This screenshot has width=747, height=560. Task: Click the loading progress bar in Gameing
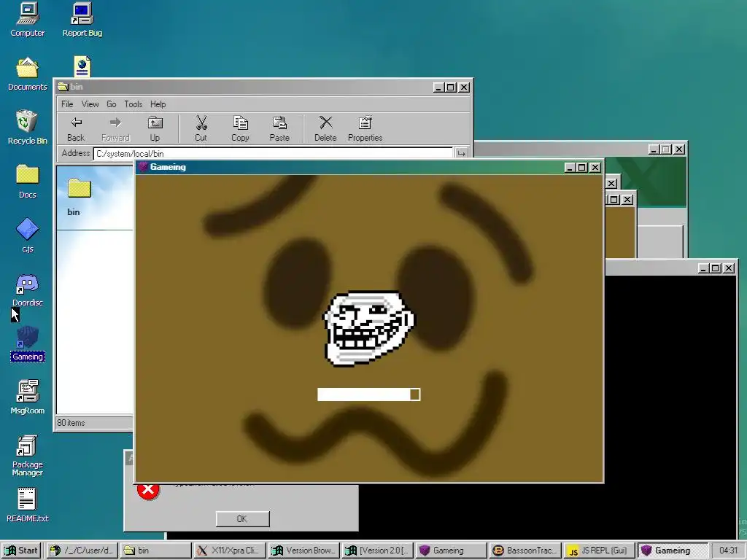[368, 394]
